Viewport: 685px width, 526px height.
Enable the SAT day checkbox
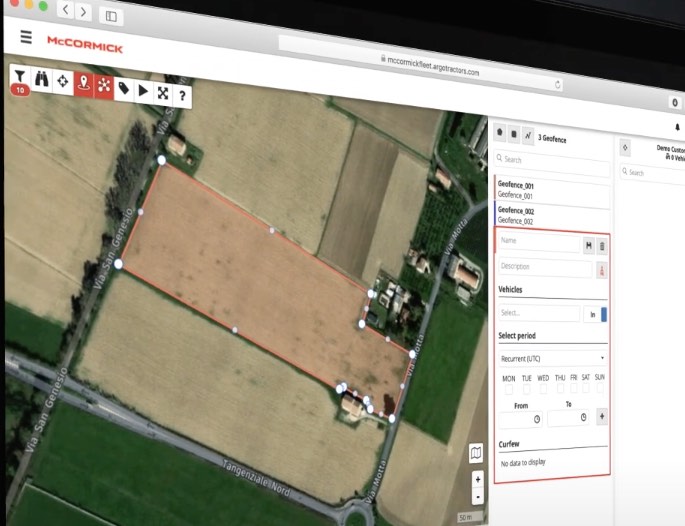click(586, 390)
